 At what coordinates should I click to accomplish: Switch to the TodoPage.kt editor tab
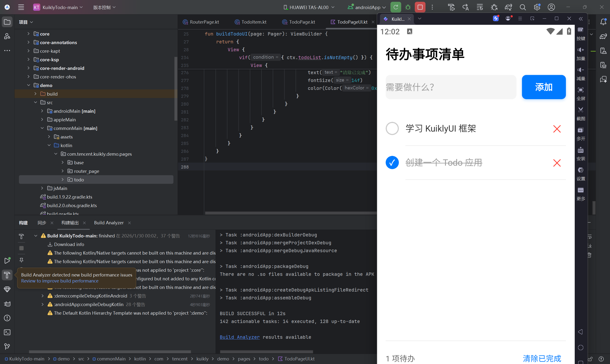pyautogui.click(x=302, y=22)
